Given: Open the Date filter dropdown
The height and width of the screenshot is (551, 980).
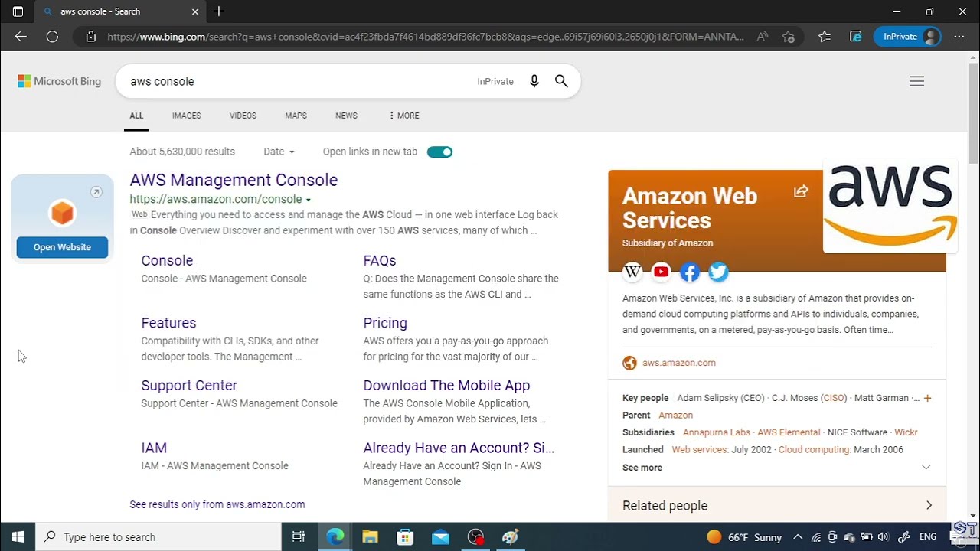Looking at the screenshot, I should click(x=279, y=152).
